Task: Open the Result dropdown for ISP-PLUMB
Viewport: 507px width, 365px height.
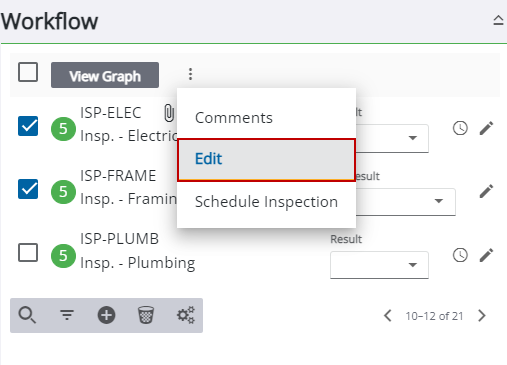Action: point(379,265)
